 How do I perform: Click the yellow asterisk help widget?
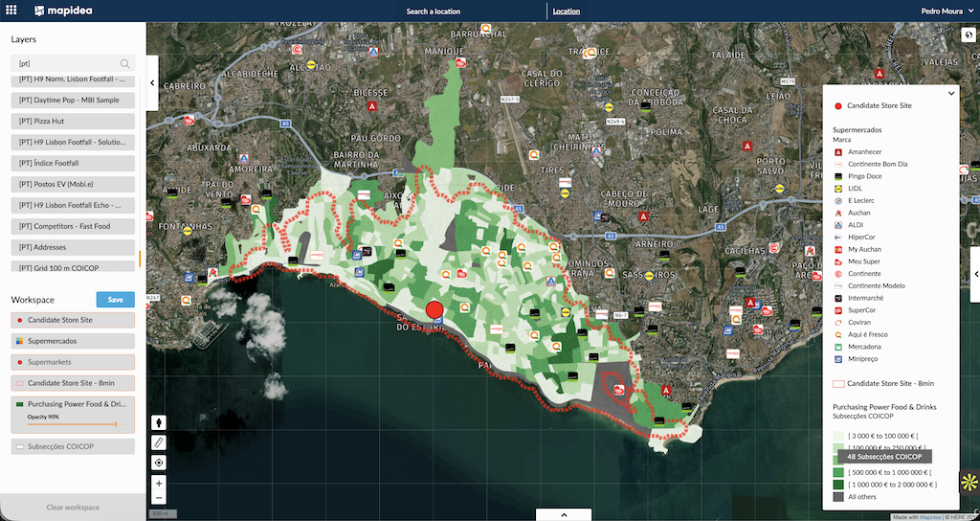[x=969, y=482]
